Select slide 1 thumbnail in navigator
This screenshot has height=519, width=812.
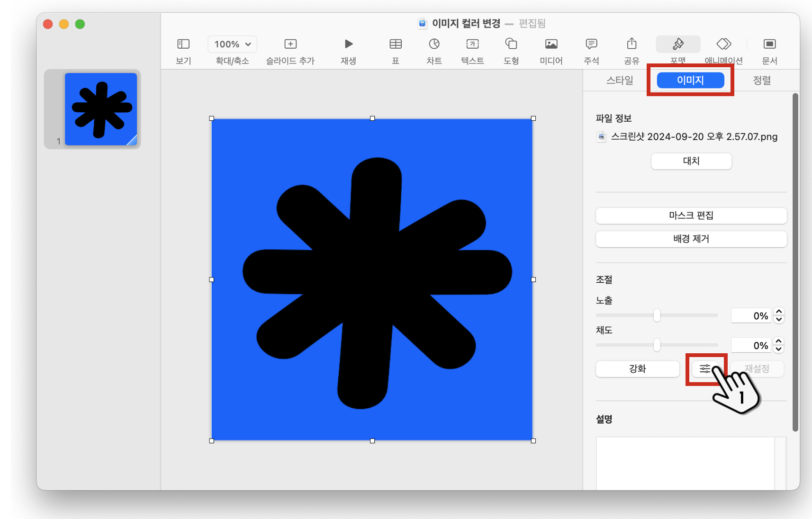click(100, 109)
